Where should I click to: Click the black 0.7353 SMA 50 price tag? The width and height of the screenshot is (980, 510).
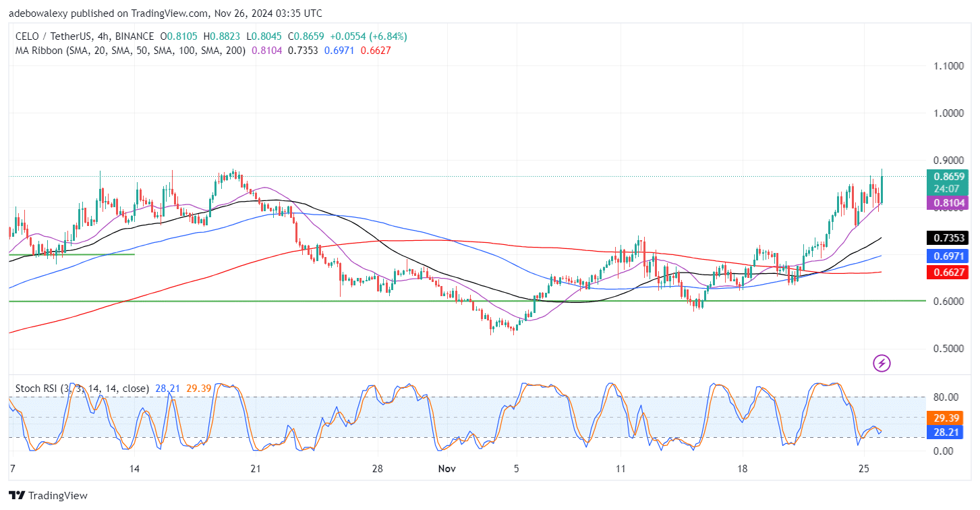[x=948, y=237]
